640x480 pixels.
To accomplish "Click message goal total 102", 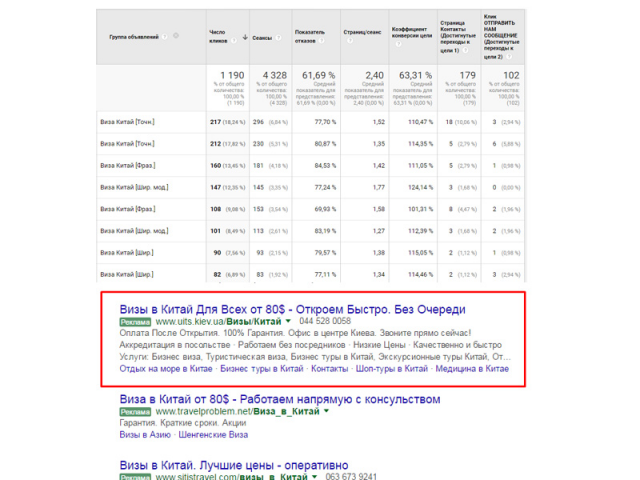I will click(511, 76).
